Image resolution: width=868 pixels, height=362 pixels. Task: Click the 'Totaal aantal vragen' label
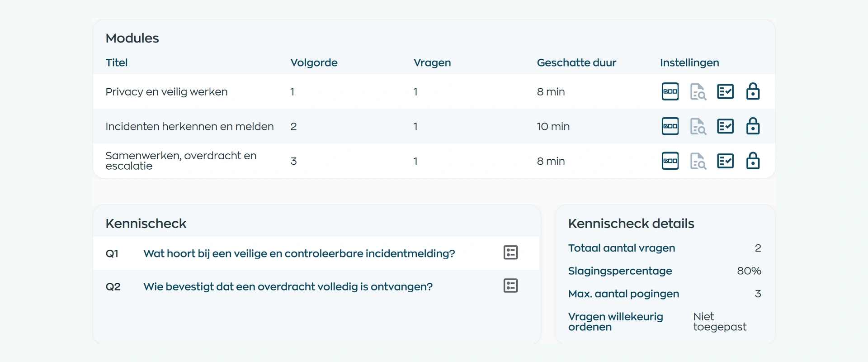622,248
